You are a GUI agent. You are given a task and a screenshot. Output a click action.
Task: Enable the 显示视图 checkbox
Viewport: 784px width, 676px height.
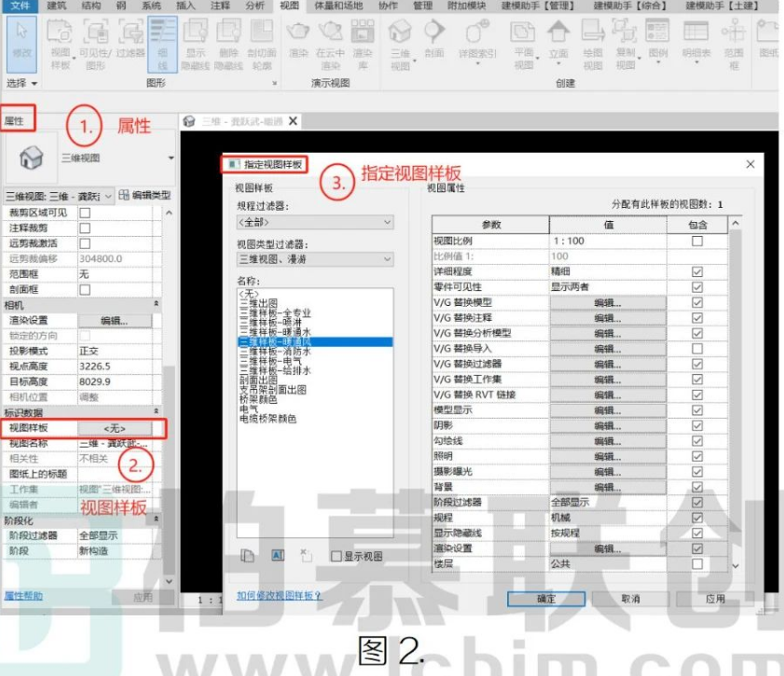(337, 557)
